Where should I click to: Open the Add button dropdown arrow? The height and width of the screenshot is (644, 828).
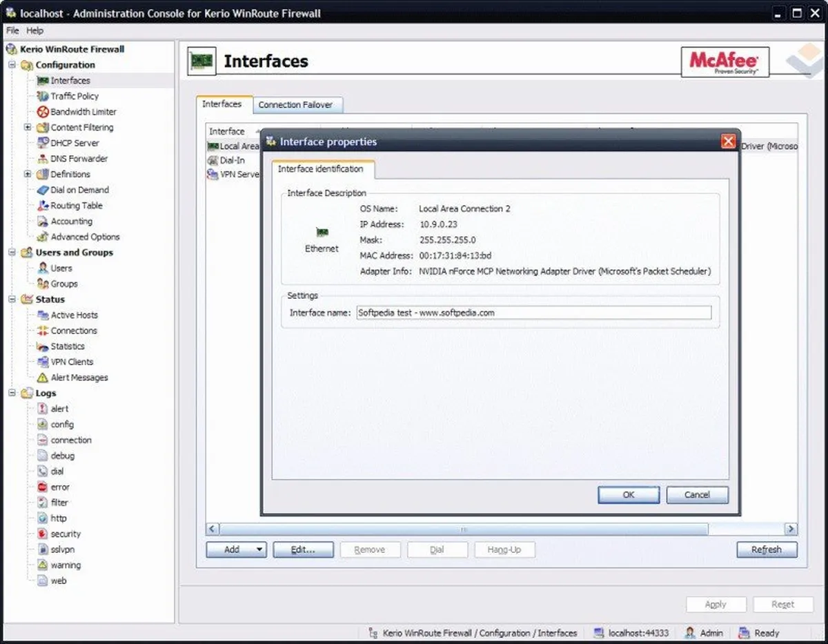[x=259, y=550]
